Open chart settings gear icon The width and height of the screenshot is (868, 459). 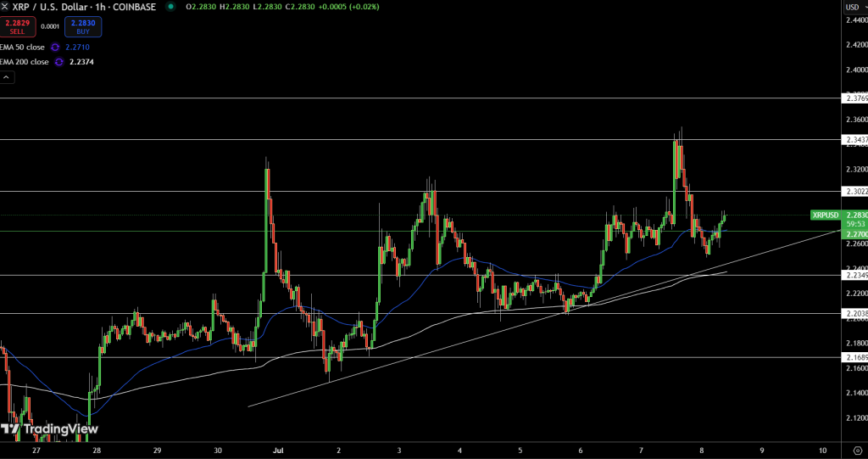(x=858, y=451)
